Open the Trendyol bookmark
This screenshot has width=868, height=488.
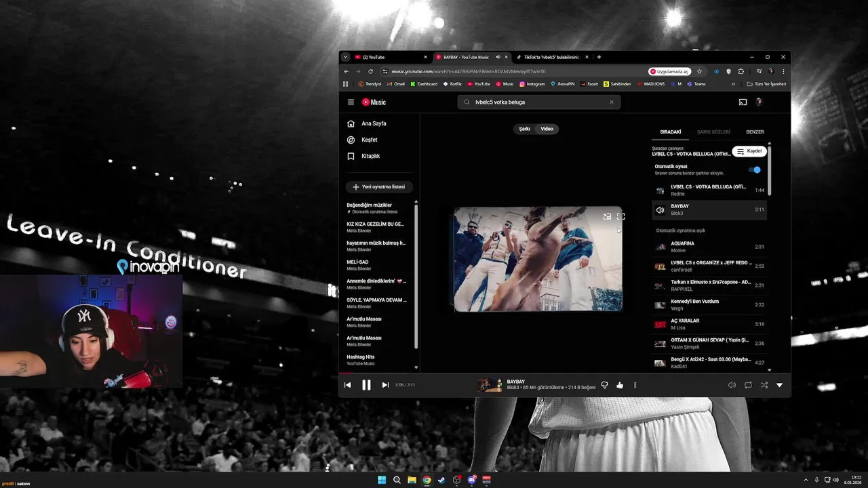[x=370, y=84]
